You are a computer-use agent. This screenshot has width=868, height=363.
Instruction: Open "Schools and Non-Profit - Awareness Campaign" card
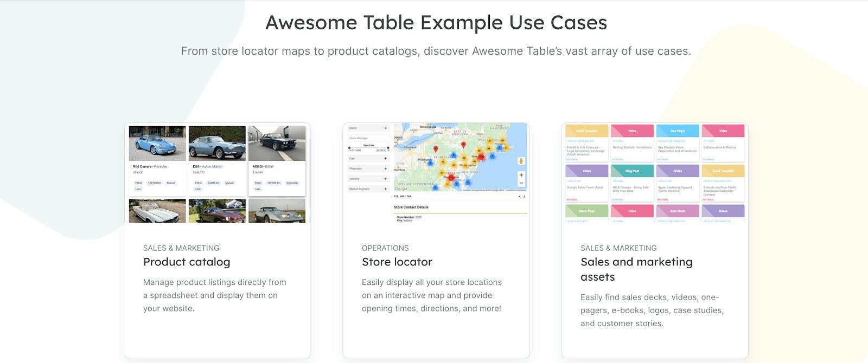coord(723,183)
